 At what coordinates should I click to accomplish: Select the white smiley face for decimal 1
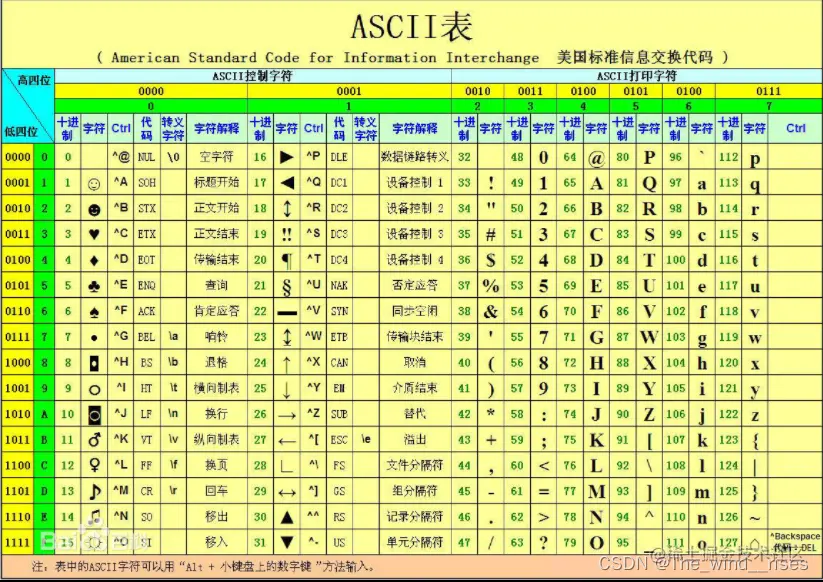coord(94,184)
